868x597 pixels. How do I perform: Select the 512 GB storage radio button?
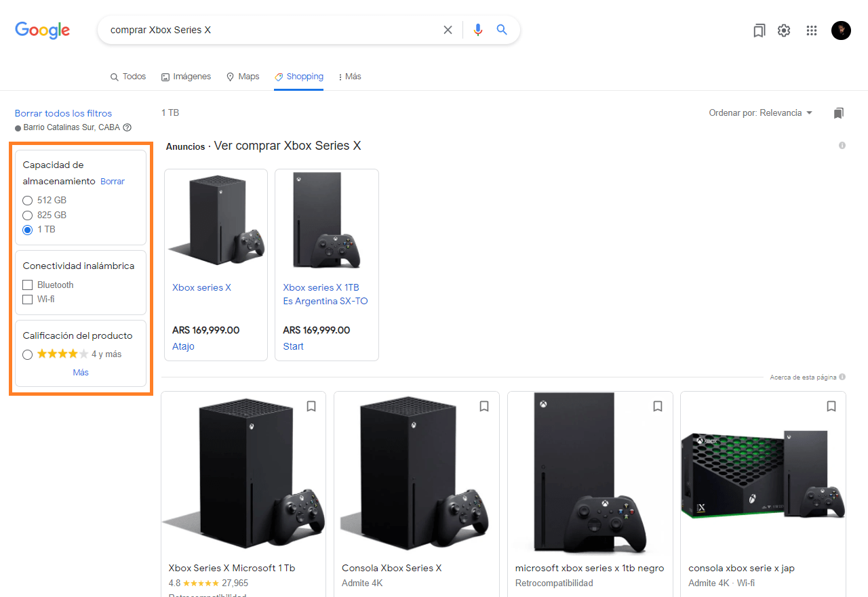(27, 200)
